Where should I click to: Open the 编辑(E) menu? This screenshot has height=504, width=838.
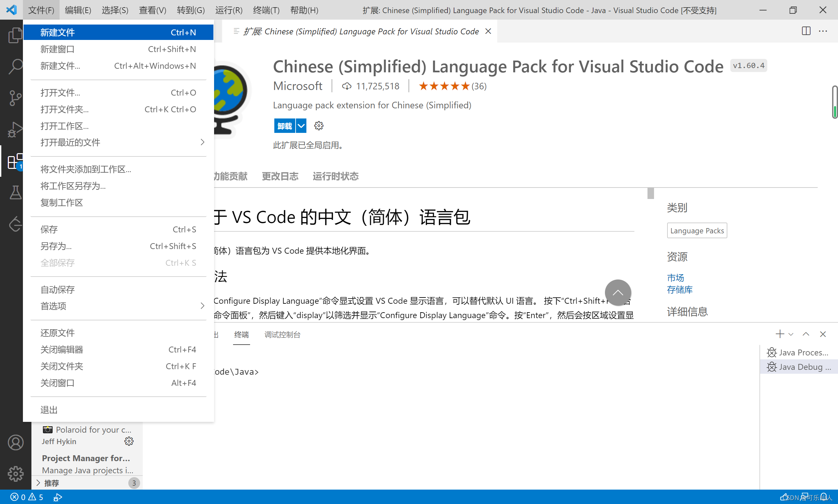tap(78, 10)
